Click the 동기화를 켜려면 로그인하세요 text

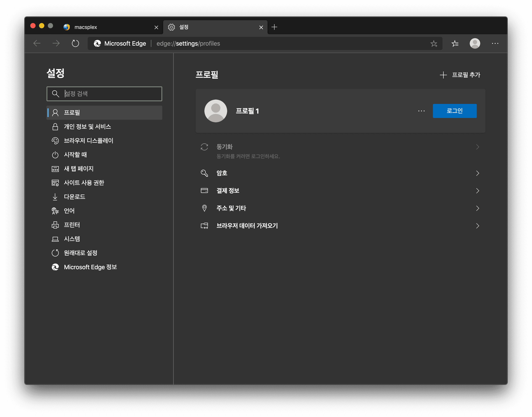point(248,156)
